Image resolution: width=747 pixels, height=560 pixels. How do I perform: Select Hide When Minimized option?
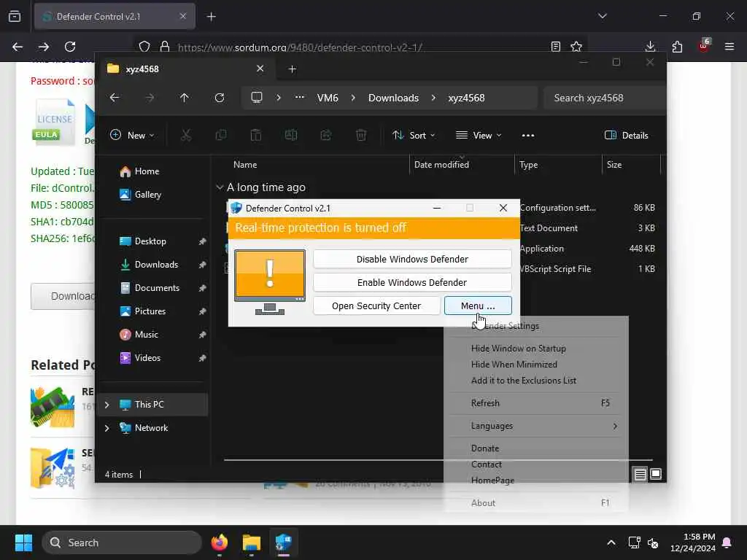pyautogui.click(x=514, y=365)
